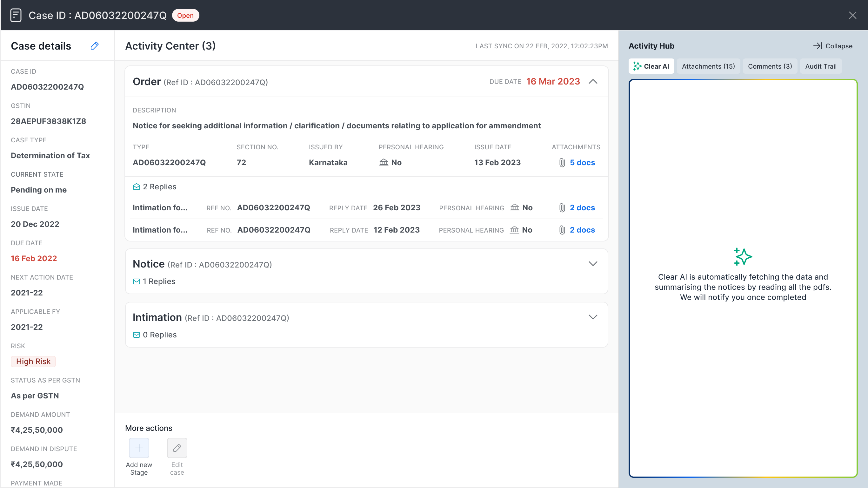The height and width of the screenshot is (488, 868).
Task: Click the case document icon beside Case ID
Action: click(x=16, y=15)
